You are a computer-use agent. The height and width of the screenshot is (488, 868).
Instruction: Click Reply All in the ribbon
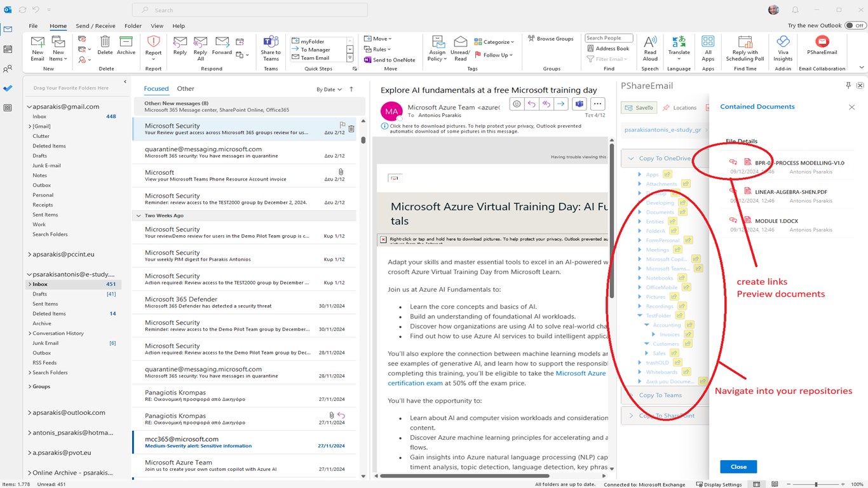[x=200, y=48]
